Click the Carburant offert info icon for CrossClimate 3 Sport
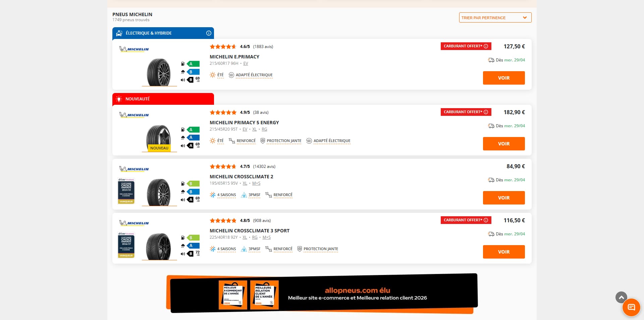The height and width of the screenshot is (320, 644). (x=486, y=220)
